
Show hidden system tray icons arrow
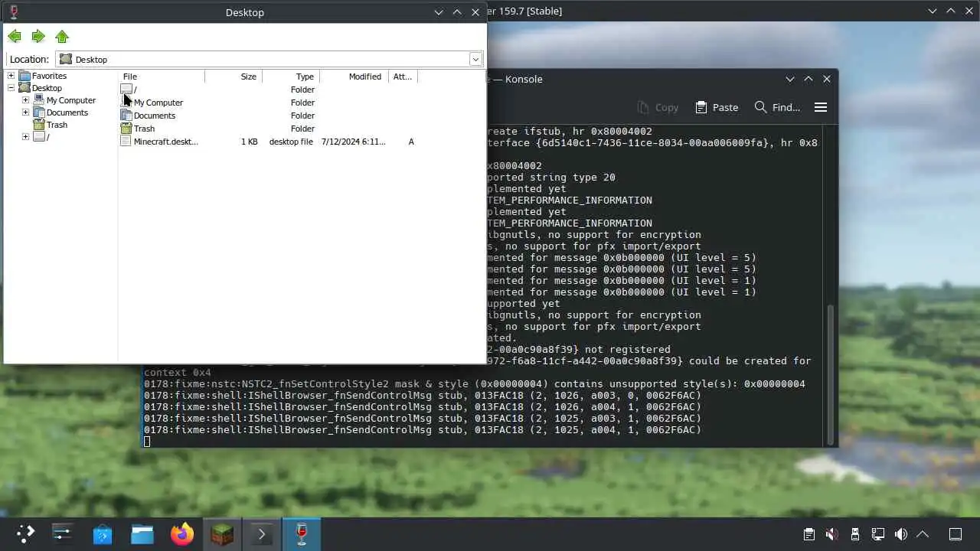pos(923,534)
